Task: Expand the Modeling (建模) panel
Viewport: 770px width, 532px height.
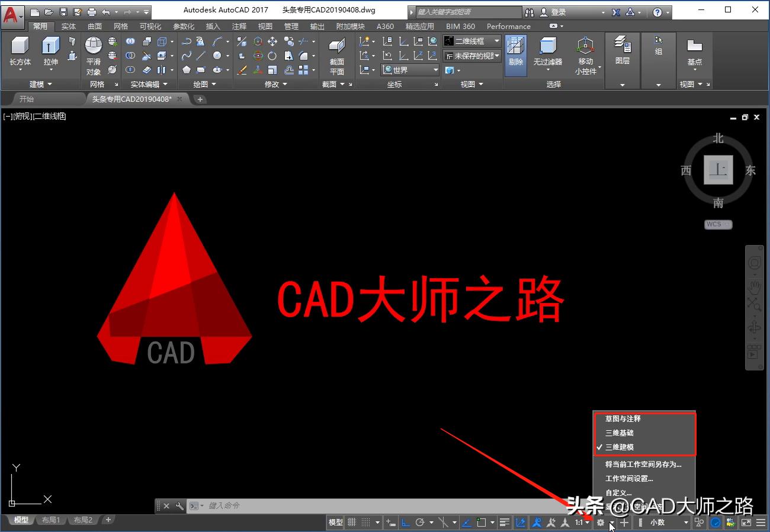Action: 41,84
